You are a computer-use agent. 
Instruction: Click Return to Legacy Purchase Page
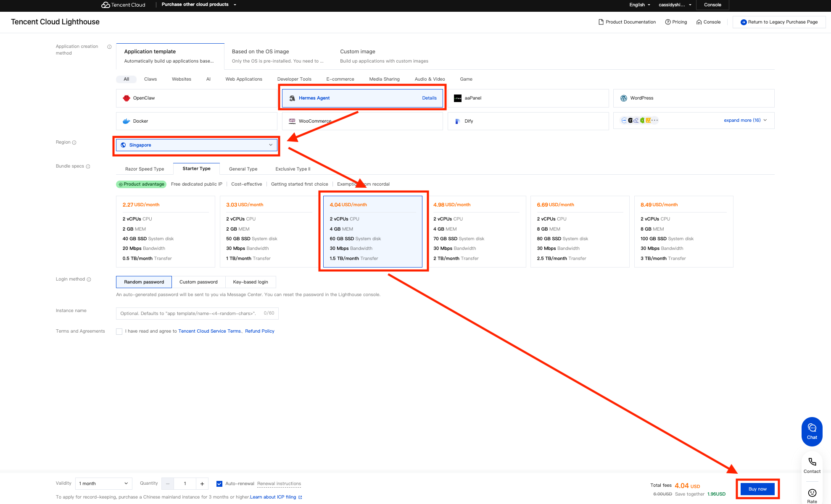[x=779, y=22]
